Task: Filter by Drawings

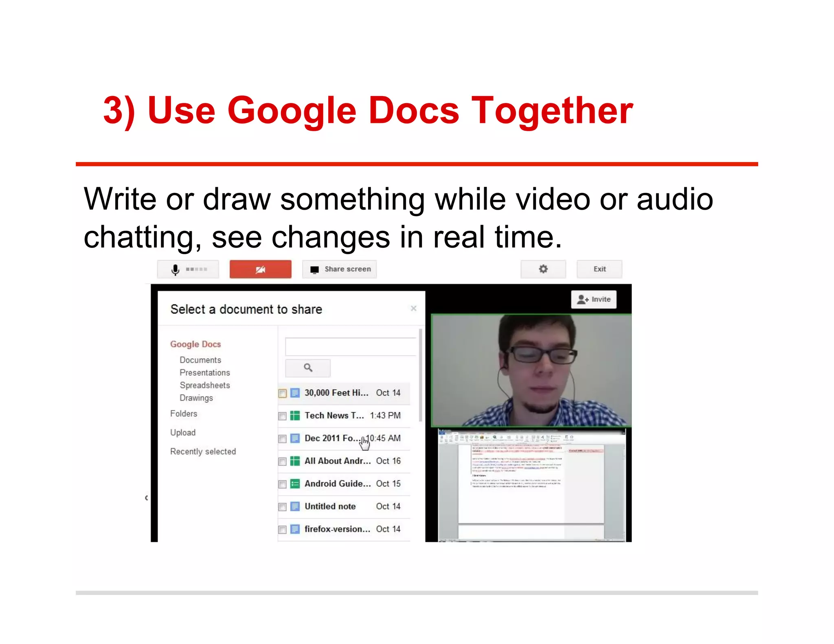Action: (x=196, y=398)
